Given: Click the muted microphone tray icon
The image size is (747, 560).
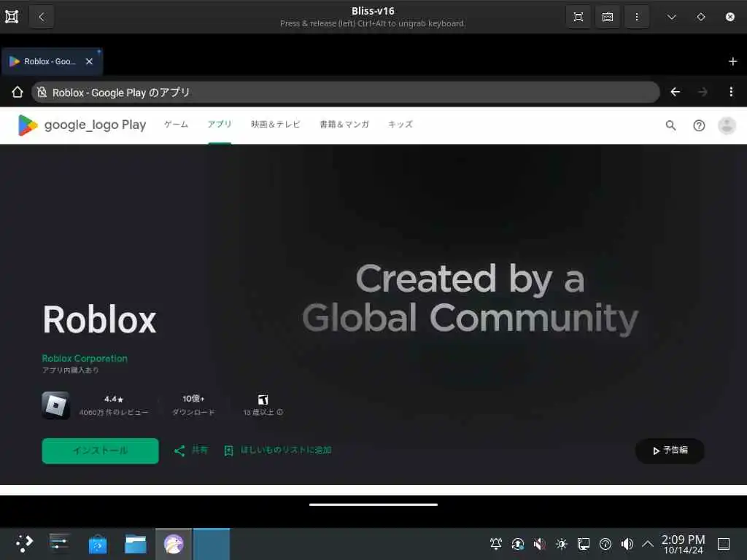Looking at the screenshot, I should point(539,544).
